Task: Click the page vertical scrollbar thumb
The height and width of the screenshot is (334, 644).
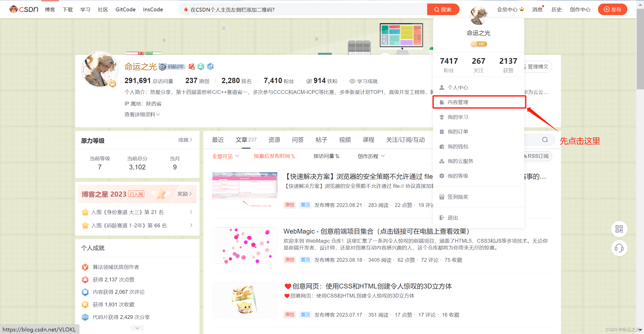Action: (x=640, y=49)
